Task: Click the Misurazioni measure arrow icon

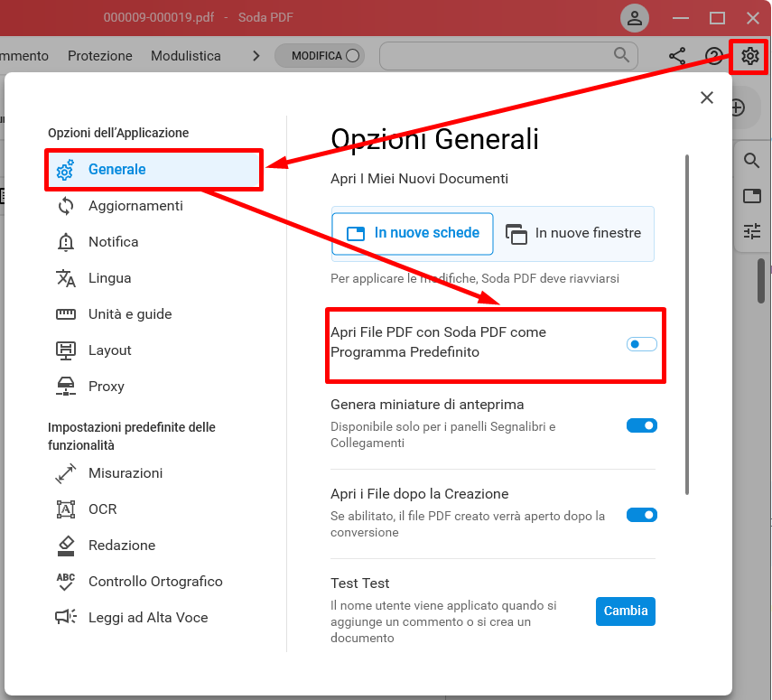Action: 66,473
